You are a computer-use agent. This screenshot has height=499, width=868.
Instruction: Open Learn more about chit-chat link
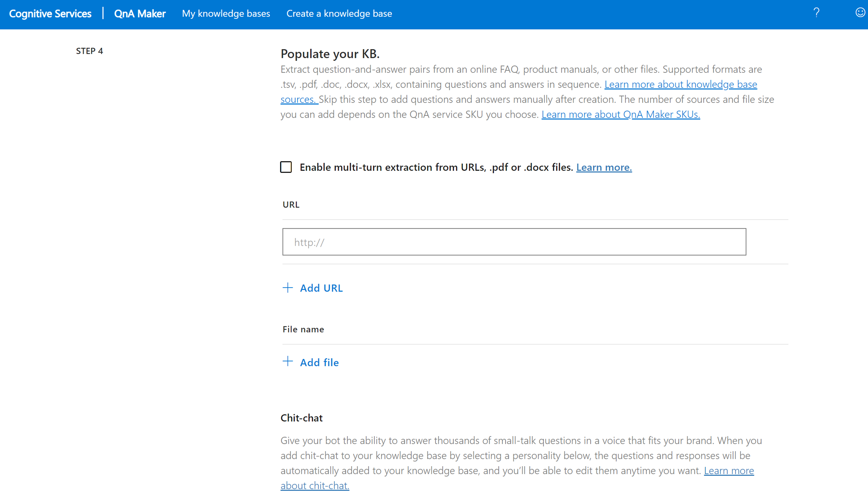pos(729,471)
